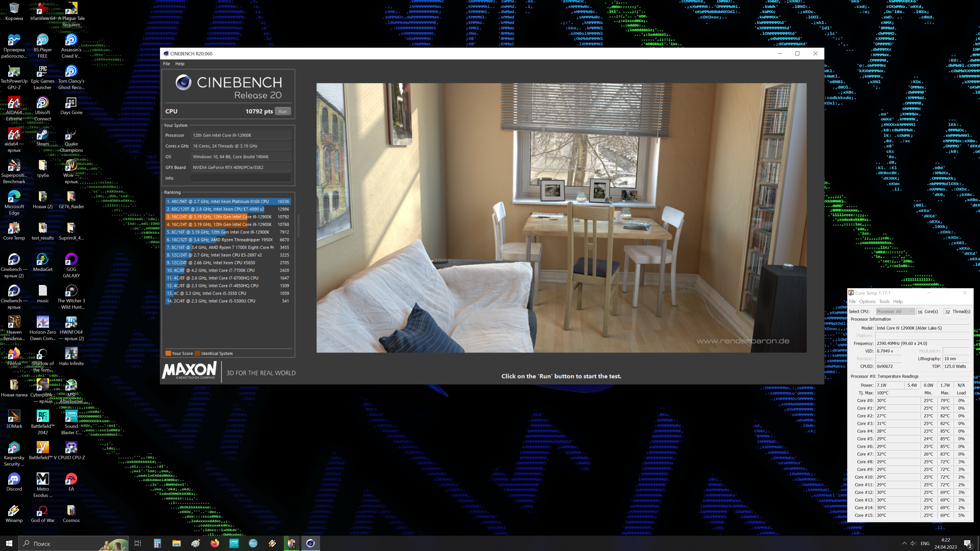Open the Task View icon in the taskbar
The width and height of the screenshot is (980, 551).
point(138,543)
